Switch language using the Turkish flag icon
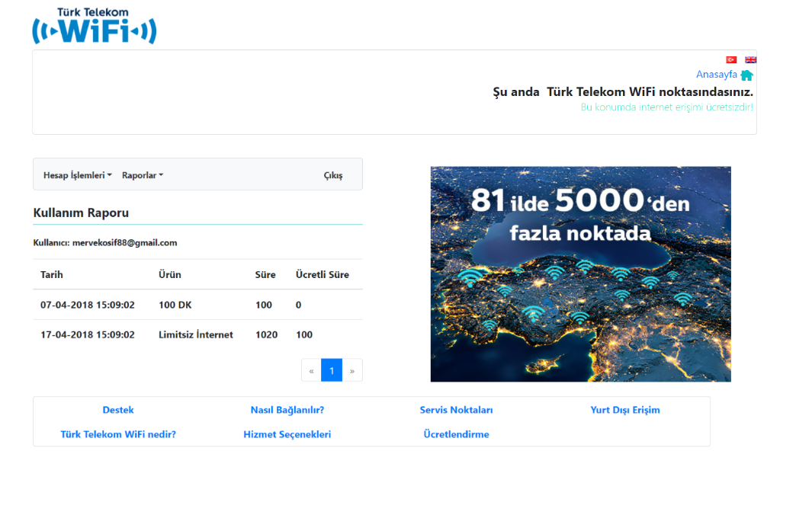 [731, 59]
